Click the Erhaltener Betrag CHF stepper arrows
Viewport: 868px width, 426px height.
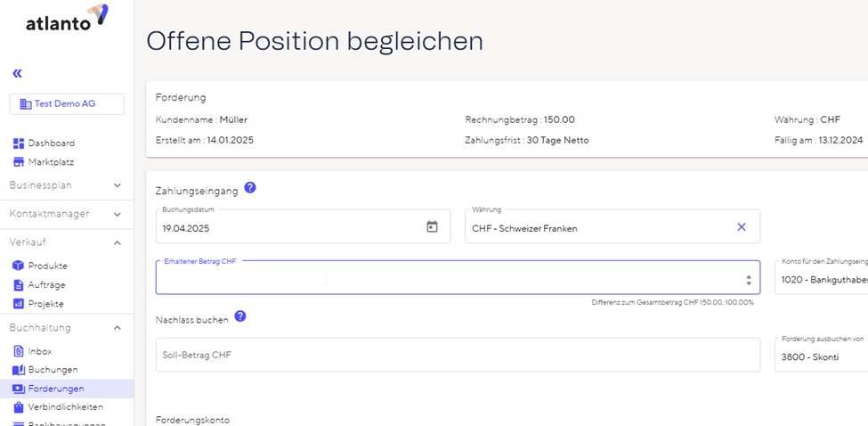(749, 280)
